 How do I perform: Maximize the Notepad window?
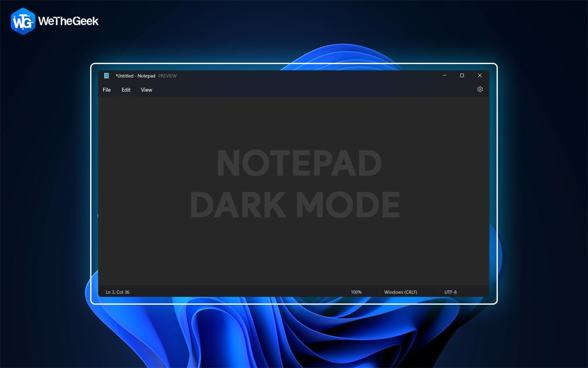(462, 76)
